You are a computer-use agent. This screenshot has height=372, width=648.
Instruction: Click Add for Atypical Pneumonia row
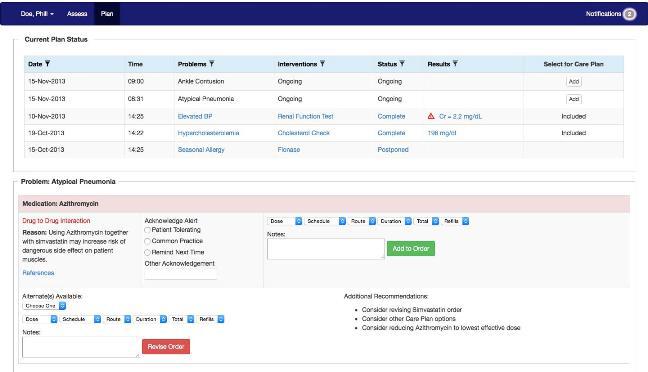[x=574, y=99]
